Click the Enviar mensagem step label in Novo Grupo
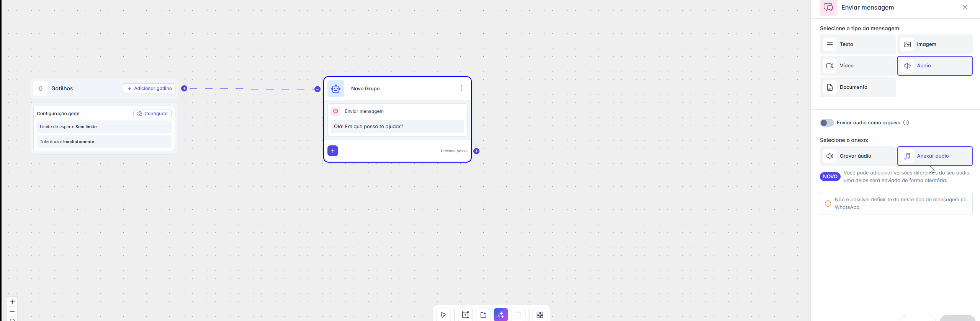 click(364, 111)
